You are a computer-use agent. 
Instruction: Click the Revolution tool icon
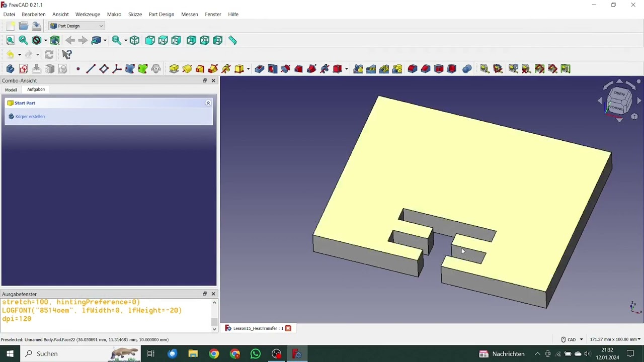point(187,69)
